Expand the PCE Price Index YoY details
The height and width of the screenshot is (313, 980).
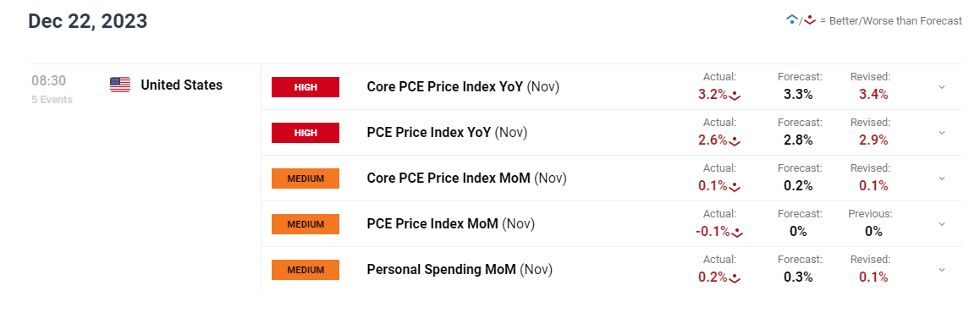(942, 133)
